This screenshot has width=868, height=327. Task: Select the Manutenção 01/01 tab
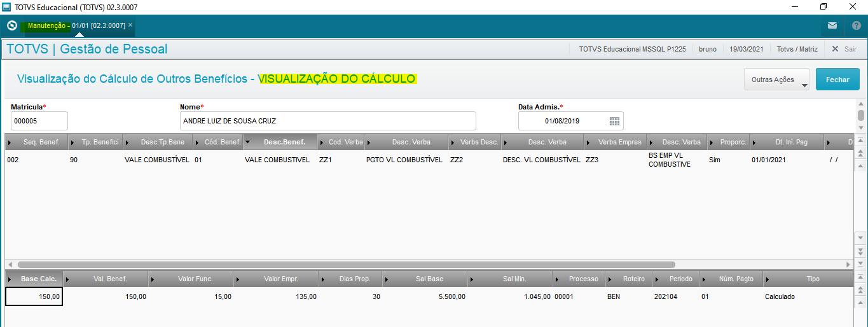point(76,25)
